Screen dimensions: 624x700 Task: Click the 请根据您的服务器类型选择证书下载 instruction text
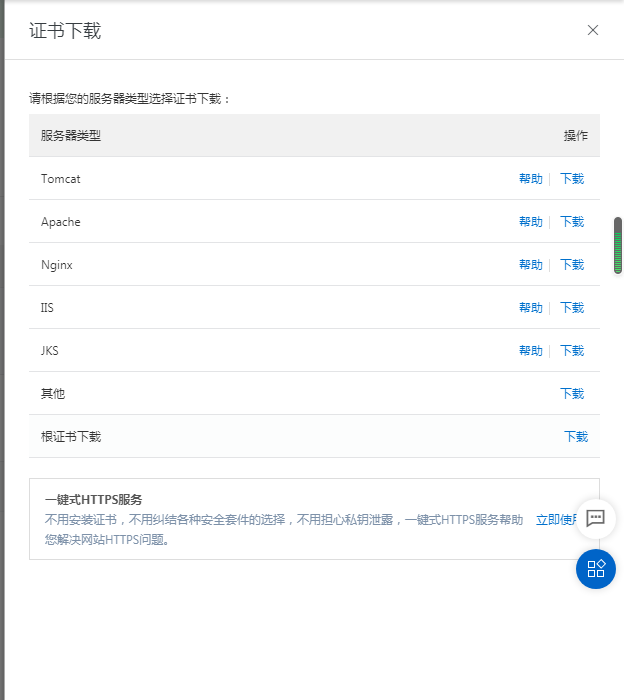tap(129, 99)
